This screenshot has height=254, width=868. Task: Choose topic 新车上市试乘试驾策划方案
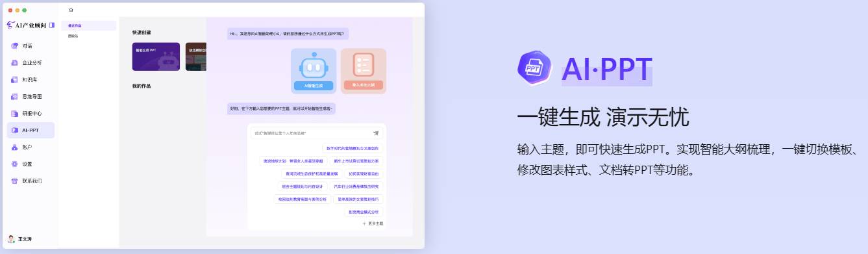[x=356, y=160]
